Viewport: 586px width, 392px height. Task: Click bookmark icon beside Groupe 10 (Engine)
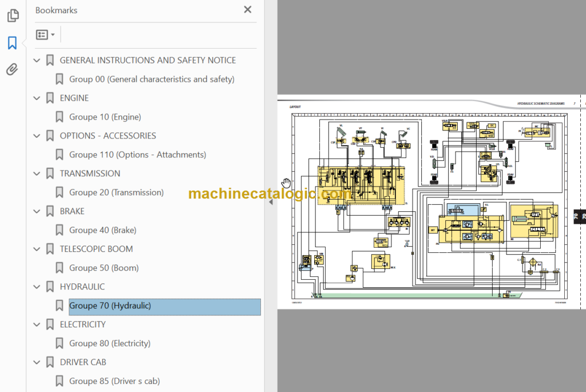coord(59,117)
